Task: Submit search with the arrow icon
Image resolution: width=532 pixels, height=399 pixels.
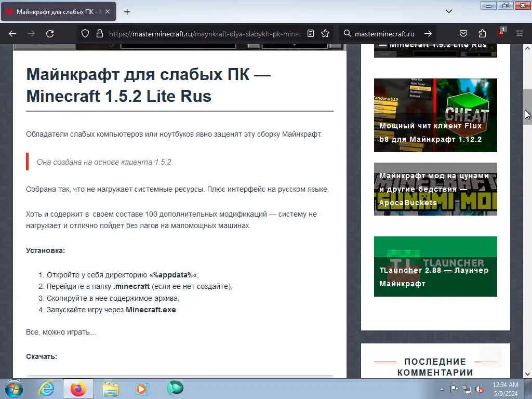Action: tap(428, 33)
